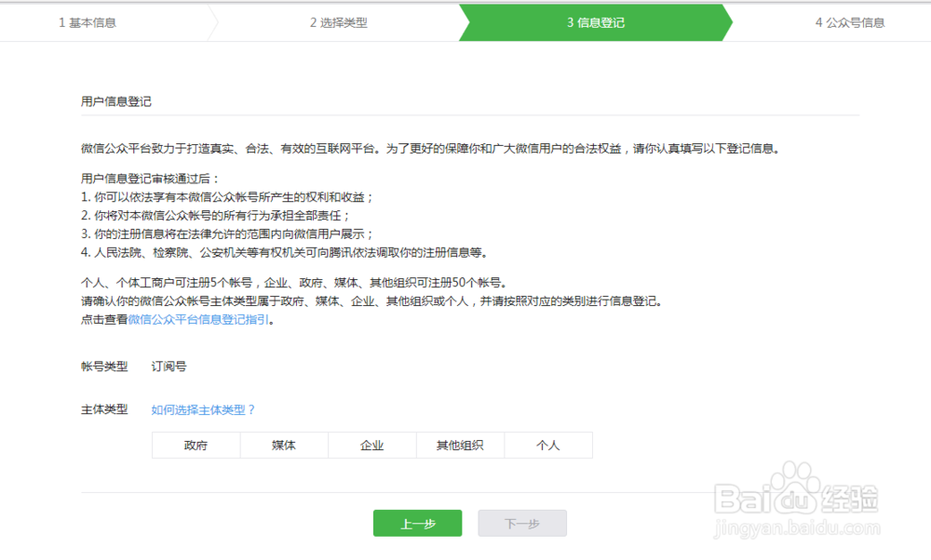Go to step 4 公众号信息

[850, 22]
